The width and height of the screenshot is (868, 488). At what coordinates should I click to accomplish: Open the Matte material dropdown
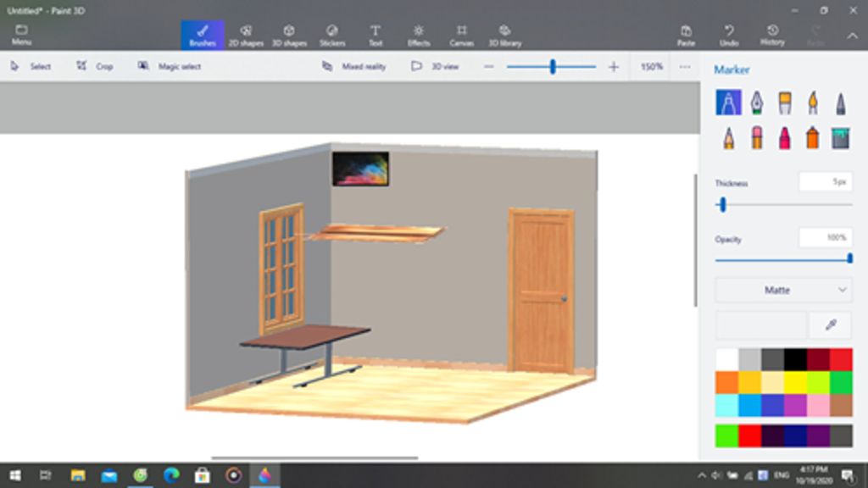pyautogui.click(x=783, y=290)
